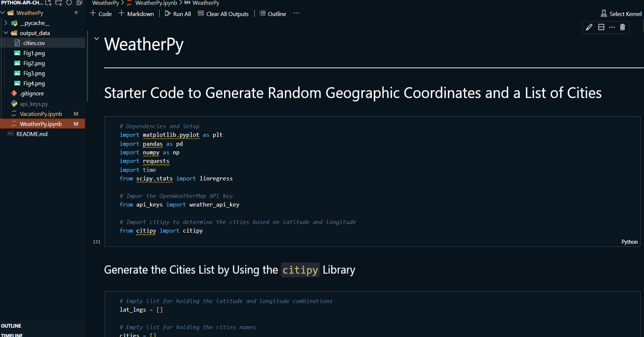This screenshot has height=337, width=644.
Task: Expand the __pycache__ folder
Action: pos(6,23)
